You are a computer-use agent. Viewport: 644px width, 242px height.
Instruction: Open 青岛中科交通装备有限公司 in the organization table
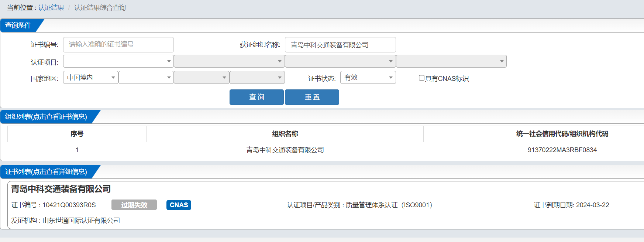285,150
